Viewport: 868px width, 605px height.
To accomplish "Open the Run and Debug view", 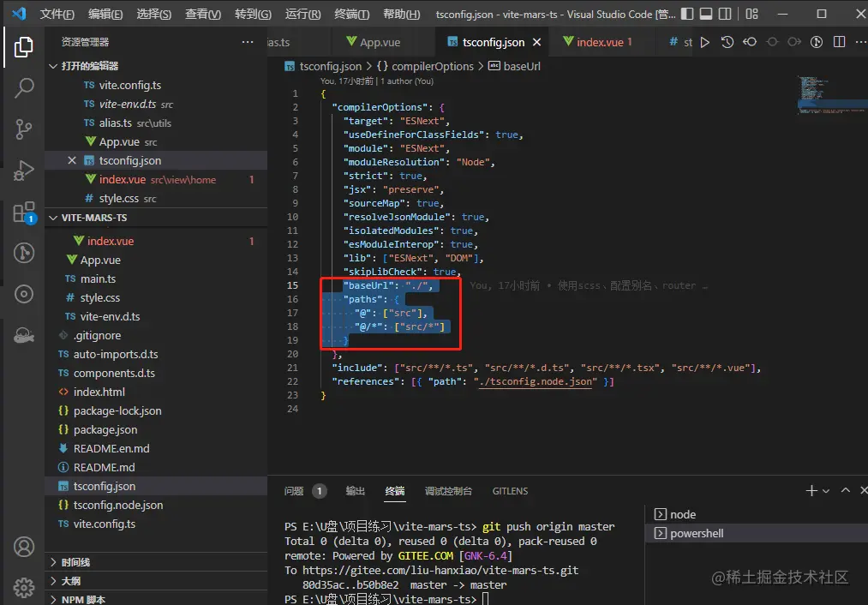I will click(x=24, y=171).
